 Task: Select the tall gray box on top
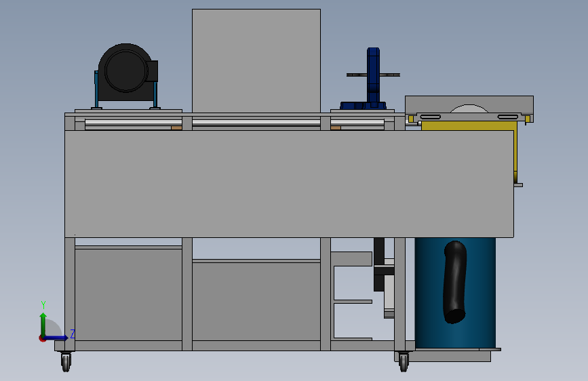[256, 61]
